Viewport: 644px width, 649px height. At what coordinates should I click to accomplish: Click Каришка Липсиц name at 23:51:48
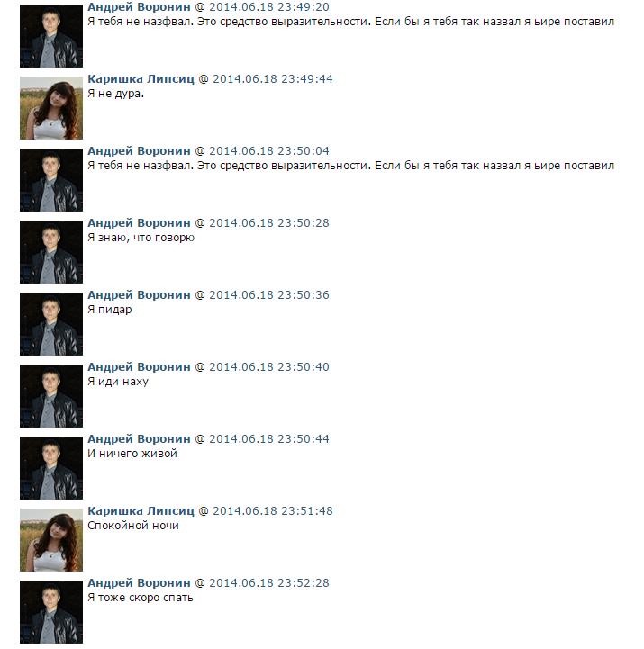141,511
